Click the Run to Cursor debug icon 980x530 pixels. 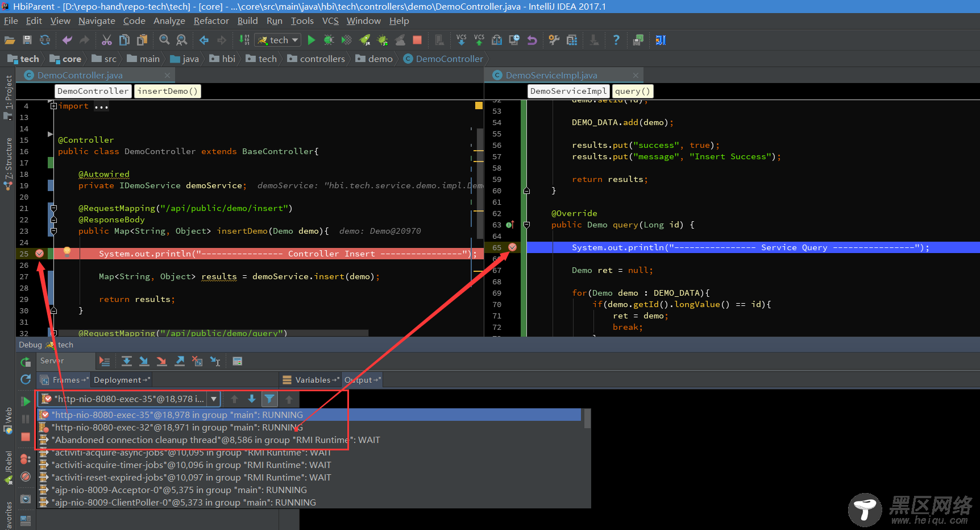click(215, 361)
